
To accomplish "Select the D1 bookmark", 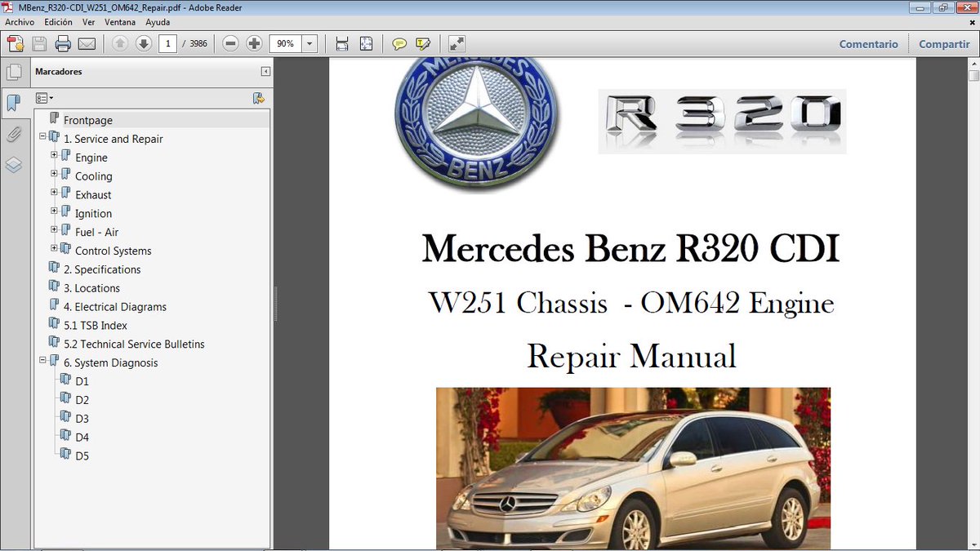I will (x=82, y=381).
